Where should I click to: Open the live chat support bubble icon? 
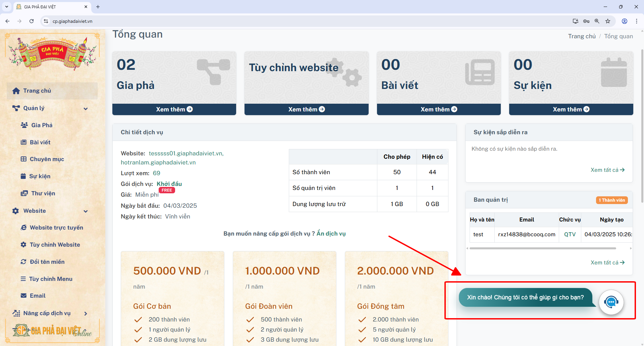[611, 302]
